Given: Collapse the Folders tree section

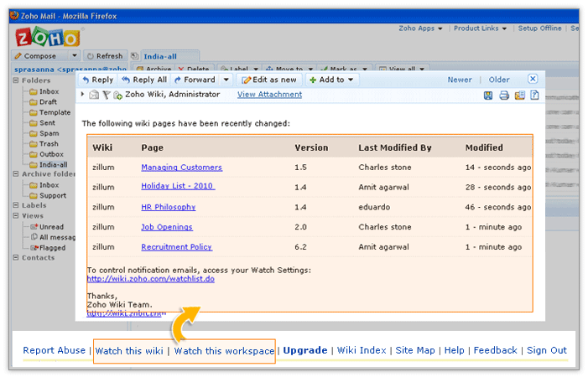Looking at the screenshot, I should point(15,81).
